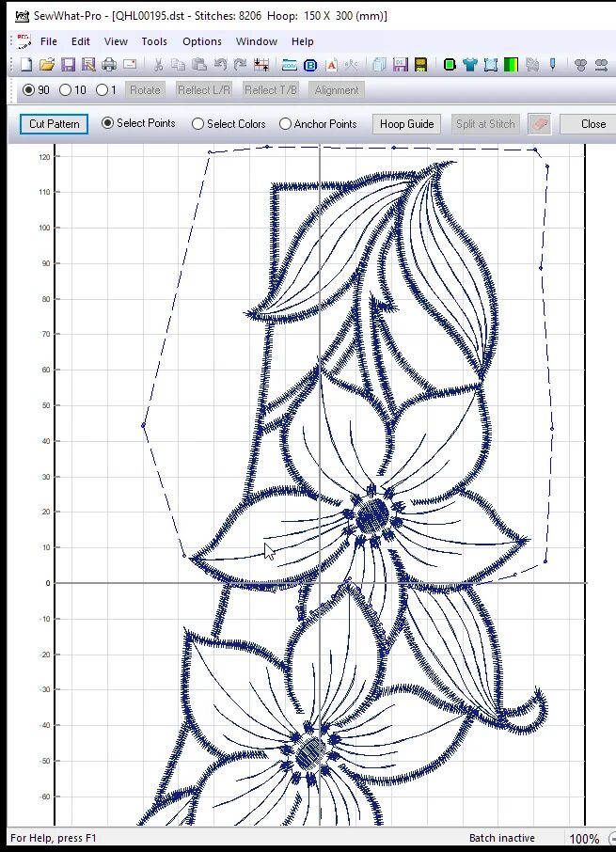Viewport: 616px width, 852px height.
Task: Open the Tools menu
Action: pyautogui.click(x=154, y=41)
